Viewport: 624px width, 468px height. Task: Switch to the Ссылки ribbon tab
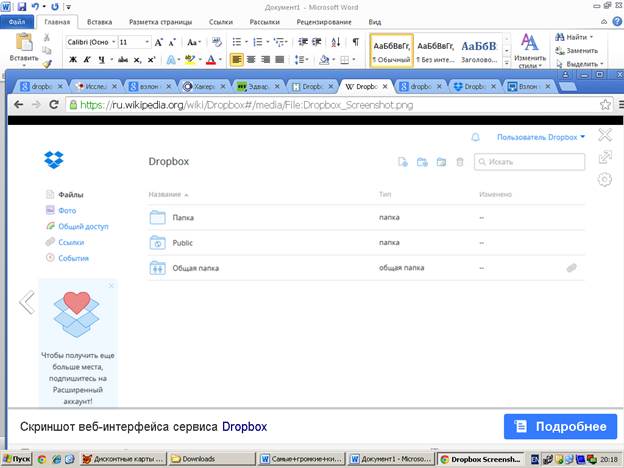(x=221, y=22)
